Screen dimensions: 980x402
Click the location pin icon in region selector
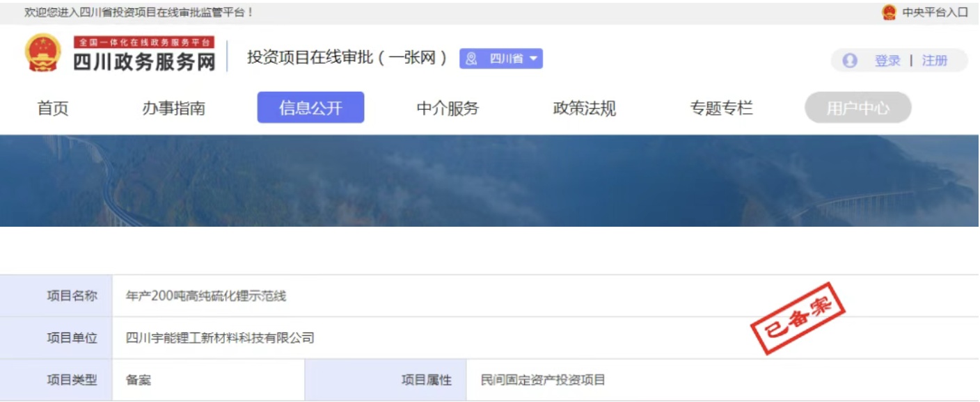coord(471,59)
